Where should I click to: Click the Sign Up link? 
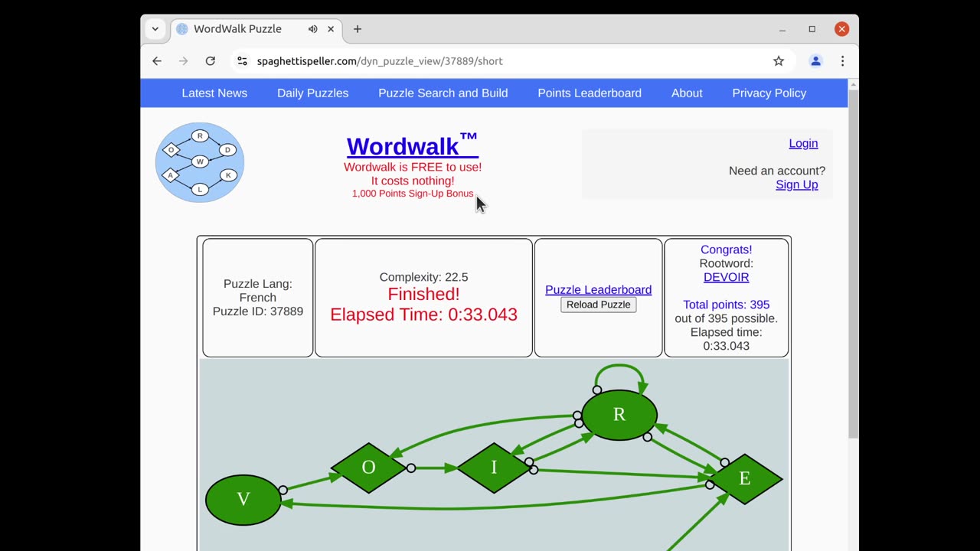pos(796,184)
